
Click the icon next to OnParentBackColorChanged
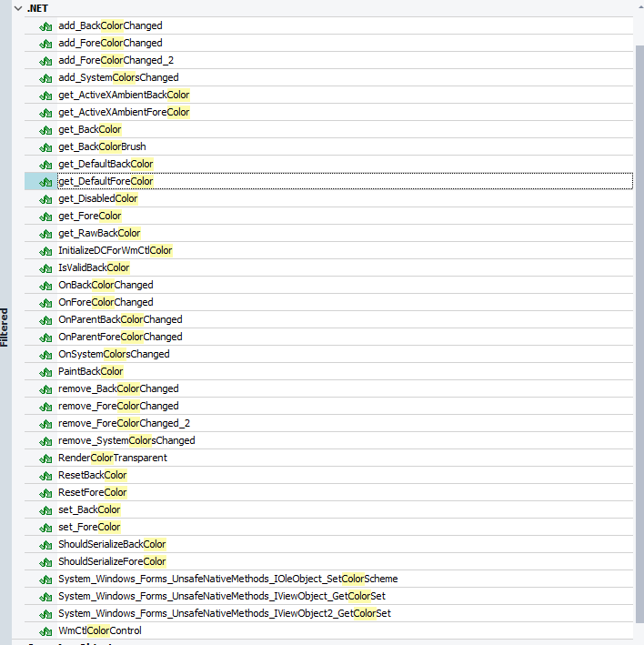[x=45, y=319]
